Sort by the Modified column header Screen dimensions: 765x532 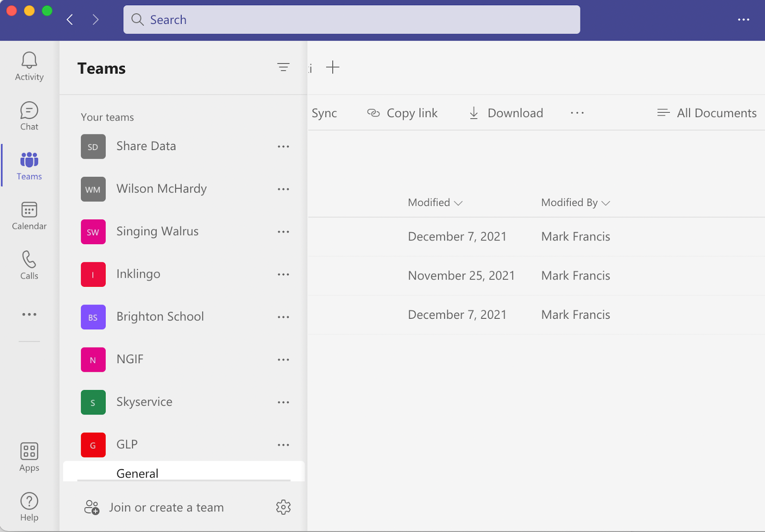coord(435,203)
